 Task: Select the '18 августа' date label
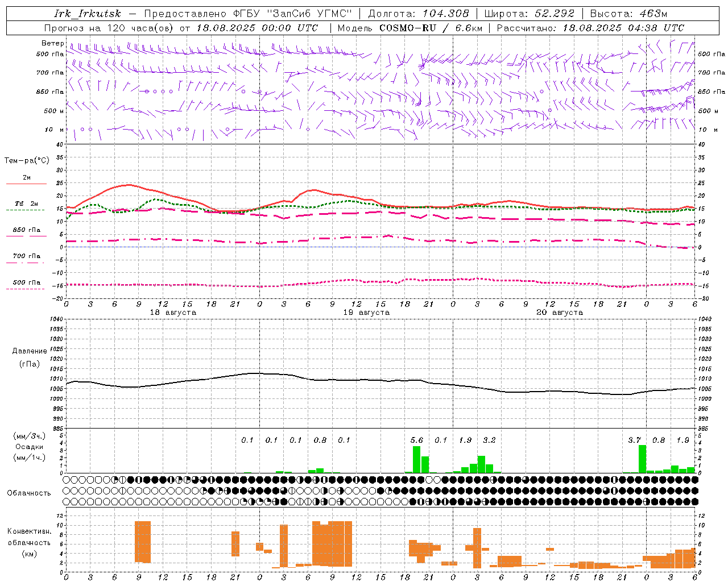173,313
